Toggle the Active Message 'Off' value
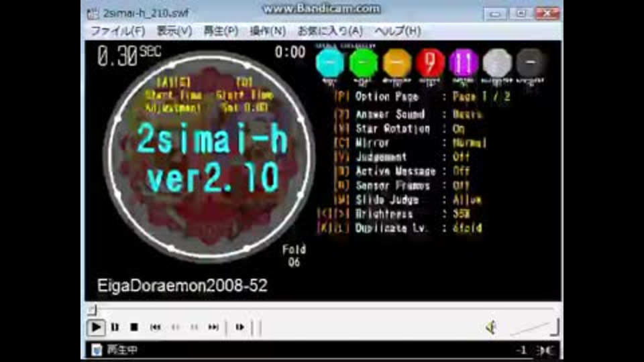This screenshot has height=362, width=644. [461, 171]
